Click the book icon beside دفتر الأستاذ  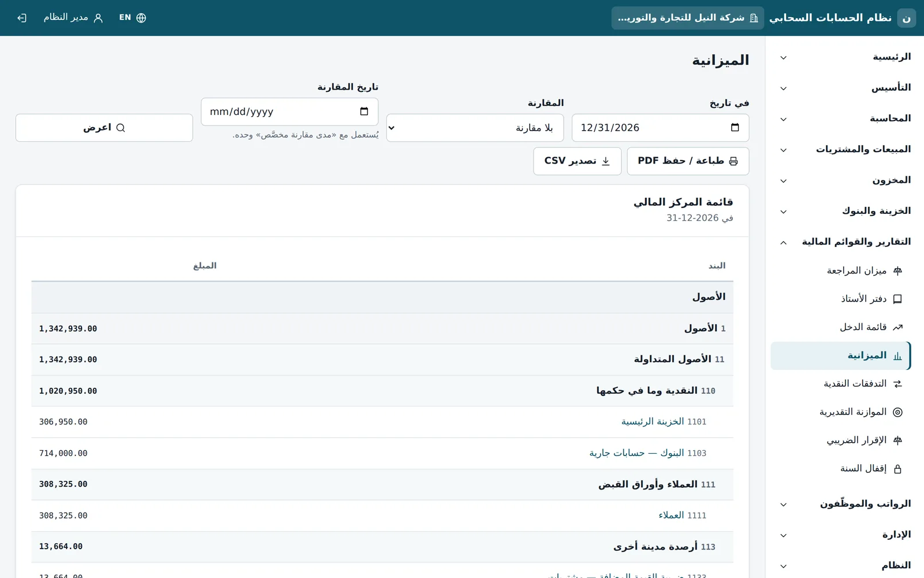pos(897,299)
